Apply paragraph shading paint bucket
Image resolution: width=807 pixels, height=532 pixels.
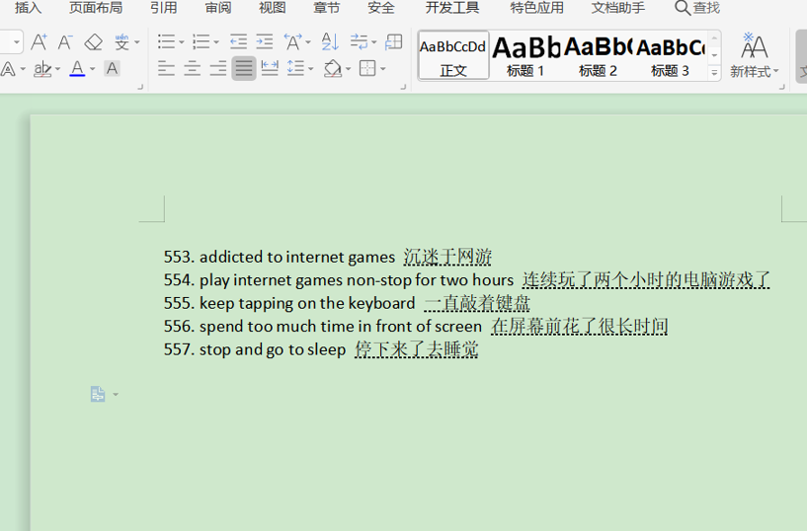tap(333, 68)
